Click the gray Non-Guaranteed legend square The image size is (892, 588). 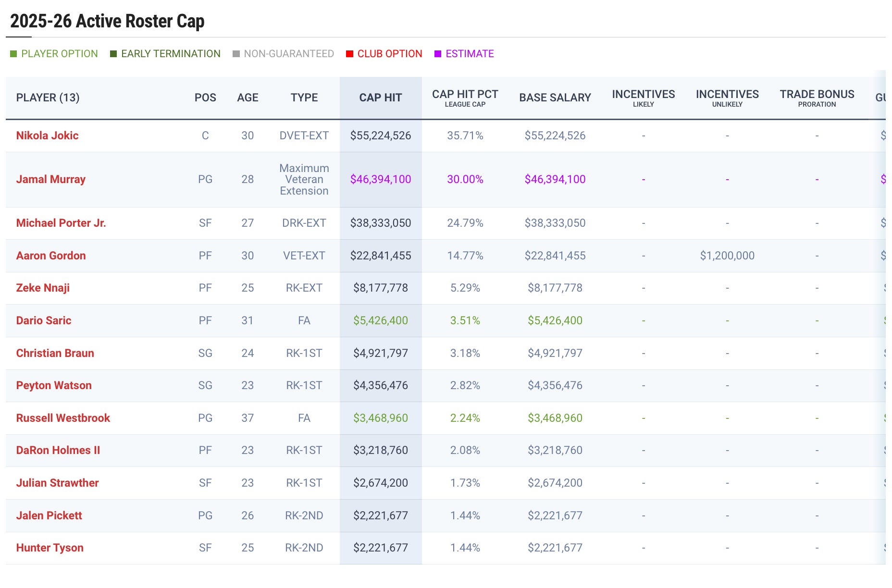[236, 54]
